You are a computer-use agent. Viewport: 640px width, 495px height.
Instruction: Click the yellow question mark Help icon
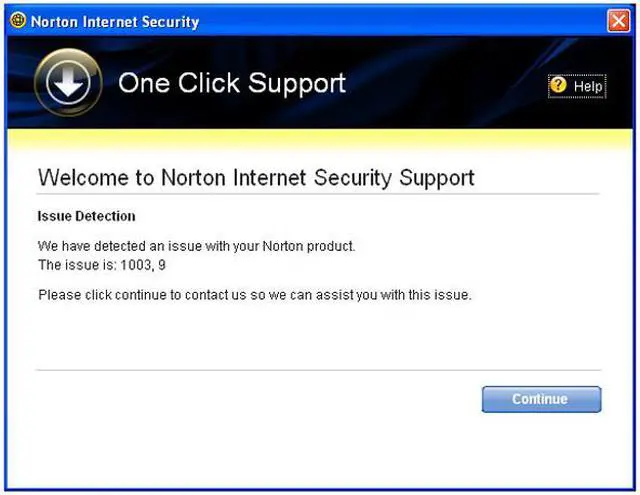558,86
